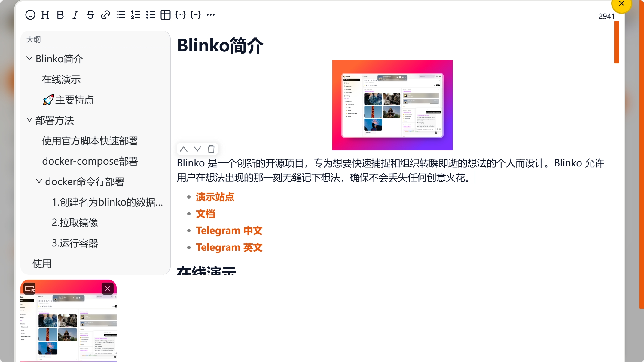Collapse the docker命令行部署 outline item
The image size is (644, 362).
coord(39,181)
